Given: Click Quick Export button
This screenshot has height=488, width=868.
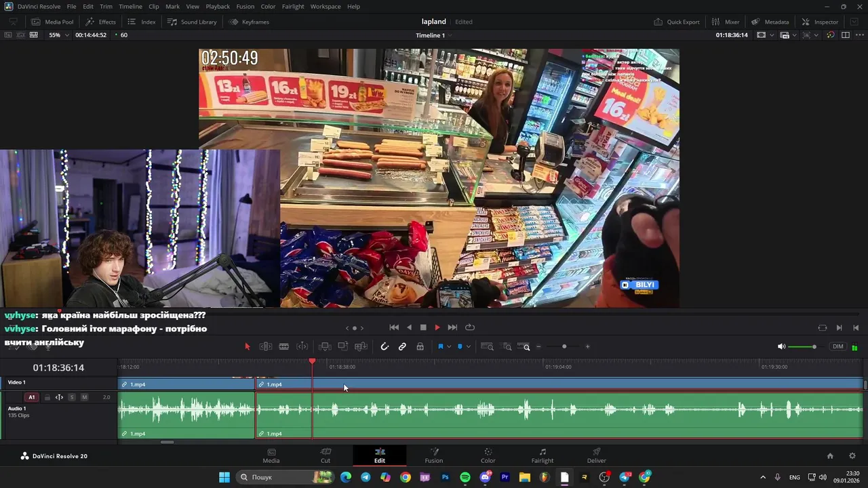Looking at the screenshot, I should pos(677,22).
